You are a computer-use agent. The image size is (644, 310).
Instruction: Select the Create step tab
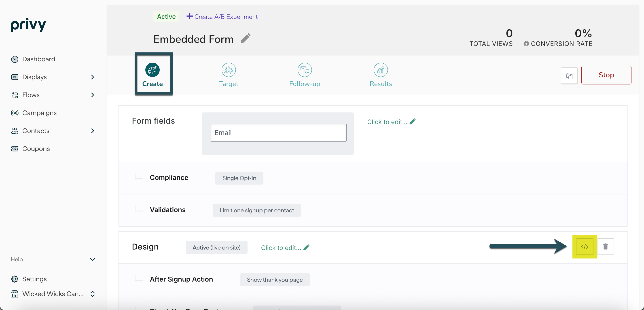coord(153,74)
